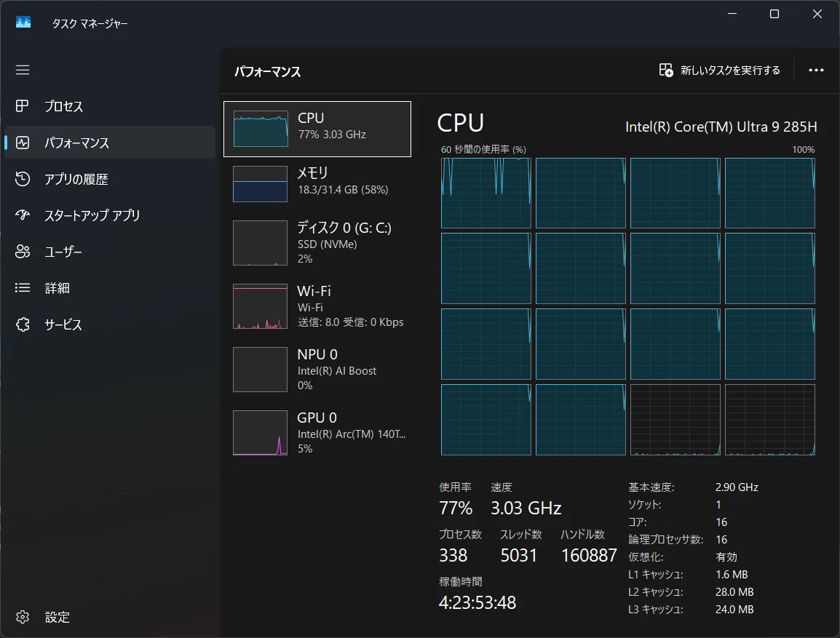Click 新しいタスクを実行する button

click(x=719, y=70)
